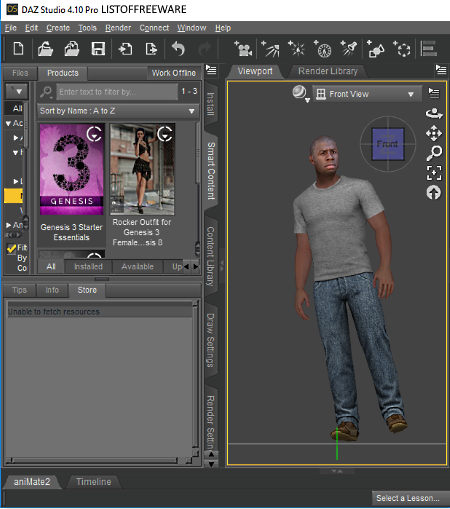Click the frame selection icon in viewport

tap(434, 173)
